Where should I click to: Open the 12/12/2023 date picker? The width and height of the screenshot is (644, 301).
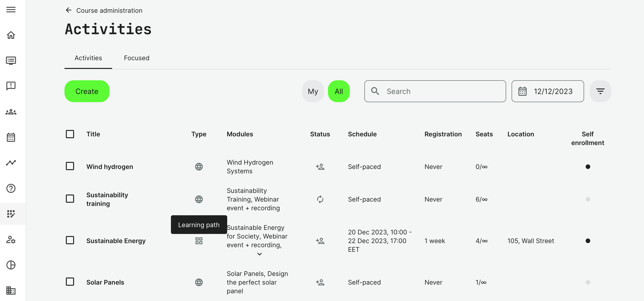(548, 91)
